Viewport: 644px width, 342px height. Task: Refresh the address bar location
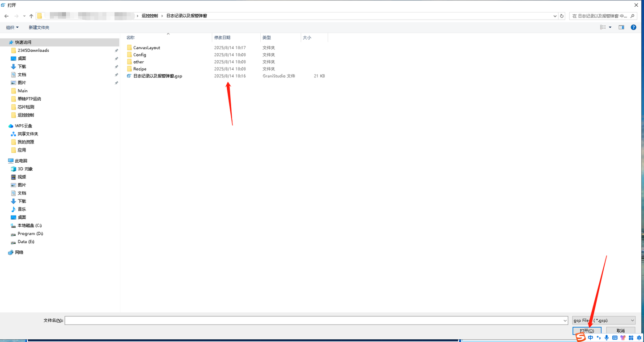(x=562, y=16)
